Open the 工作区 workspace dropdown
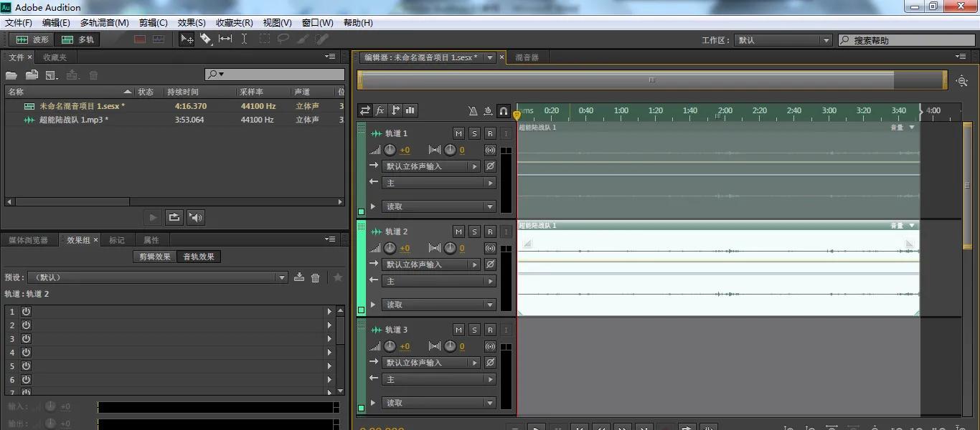The image size is (980, 430). 783,40
